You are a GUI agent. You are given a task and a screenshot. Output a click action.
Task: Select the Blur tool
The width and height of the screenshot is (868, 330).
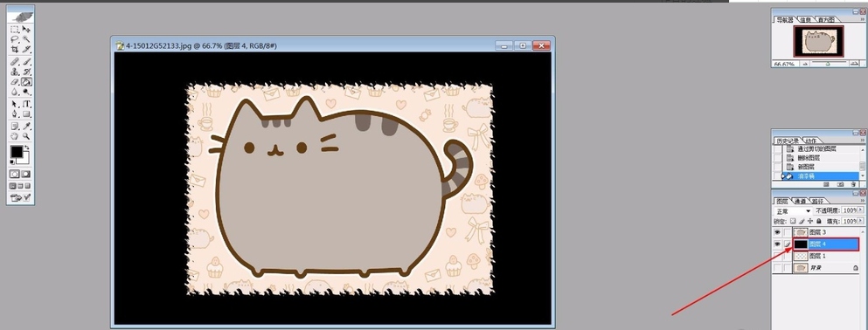point(15,92)
